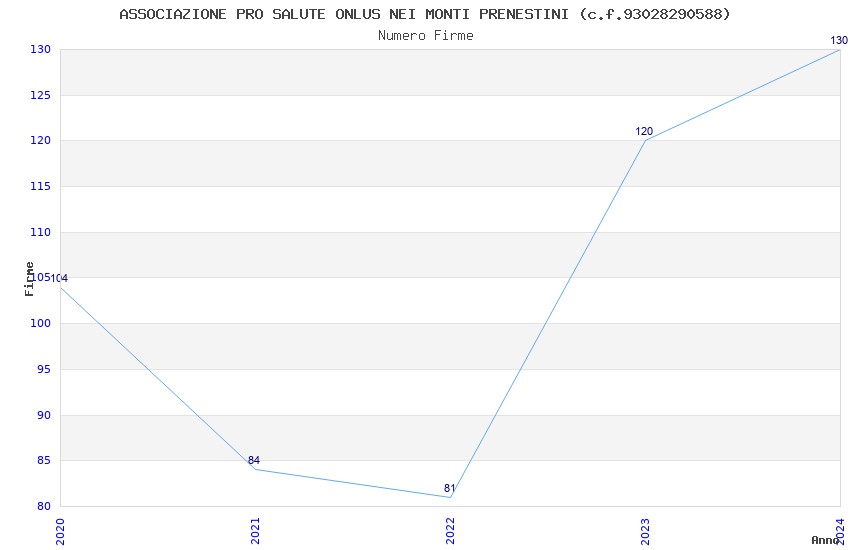Click the 'Firme' y-axis title
850x550 pixels.
point(29,279)
